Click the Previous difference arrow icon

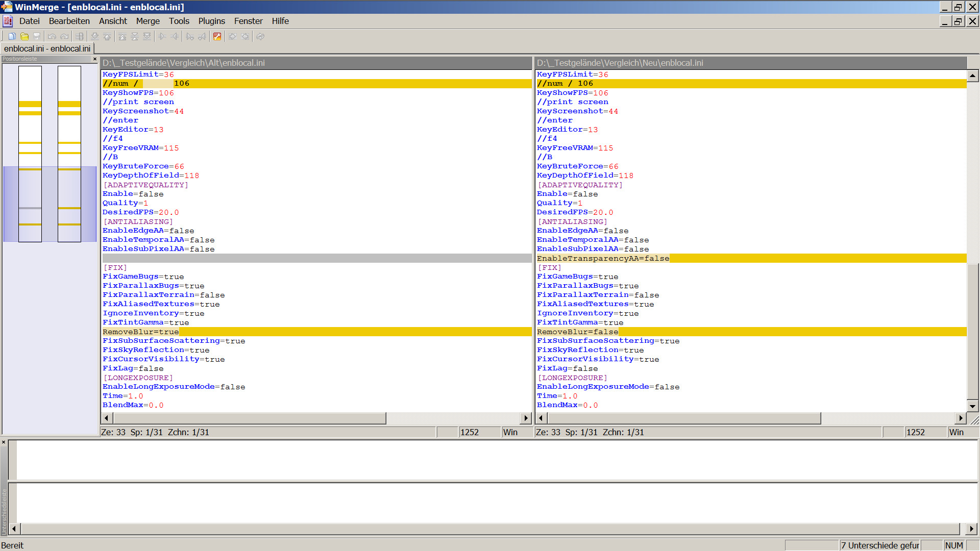(107, 37)
